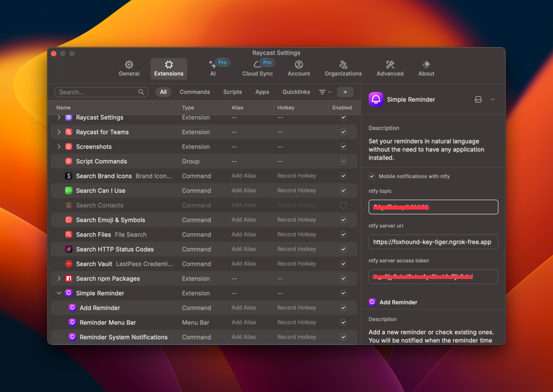Filter list by Quicklinks

tap(296, 92)
